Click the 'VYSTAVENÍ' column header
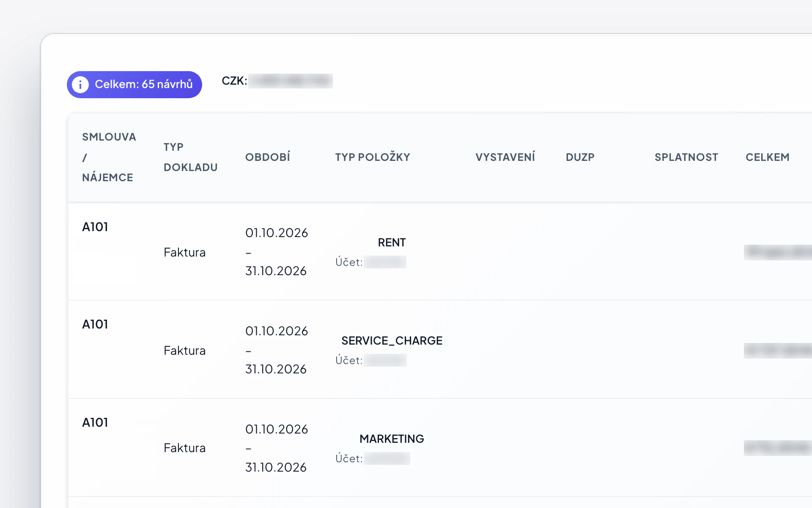The image size is (812, 508). (x=505, y=157)
